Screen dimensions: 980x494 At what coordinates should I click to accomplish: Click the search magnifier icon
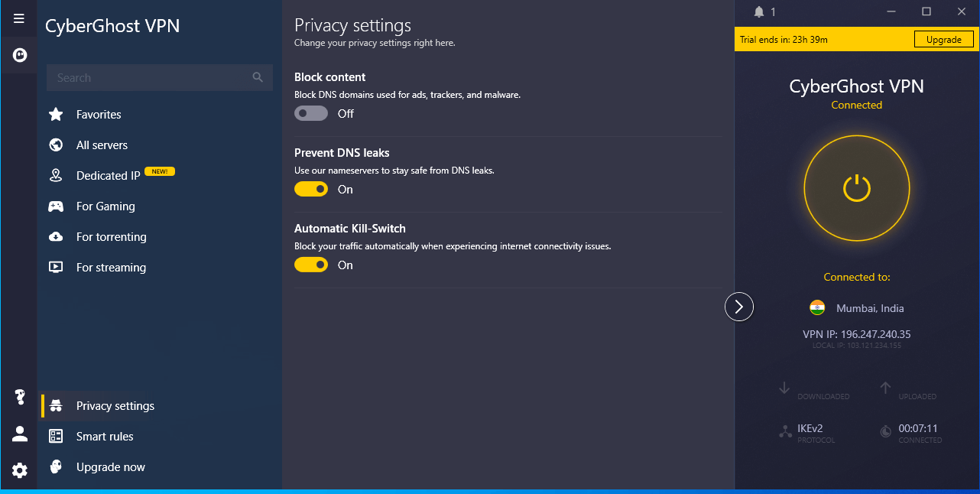[258, 77]
